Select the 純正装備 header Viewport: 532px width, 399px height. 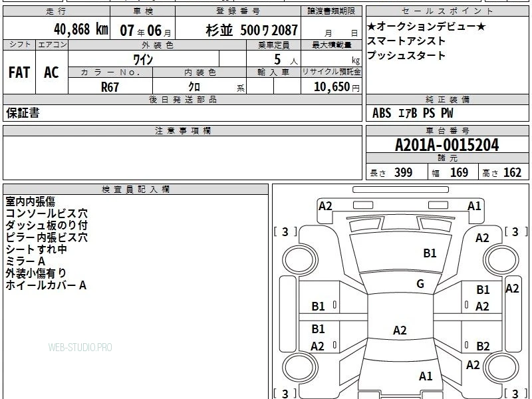click(x=447, y=99)
